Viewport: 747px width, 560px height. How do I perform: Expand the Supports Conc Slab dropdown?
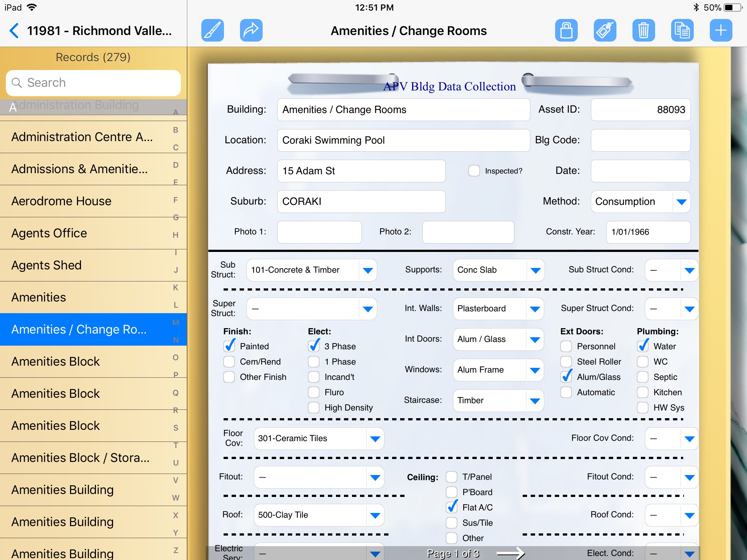tap(535, 270)
